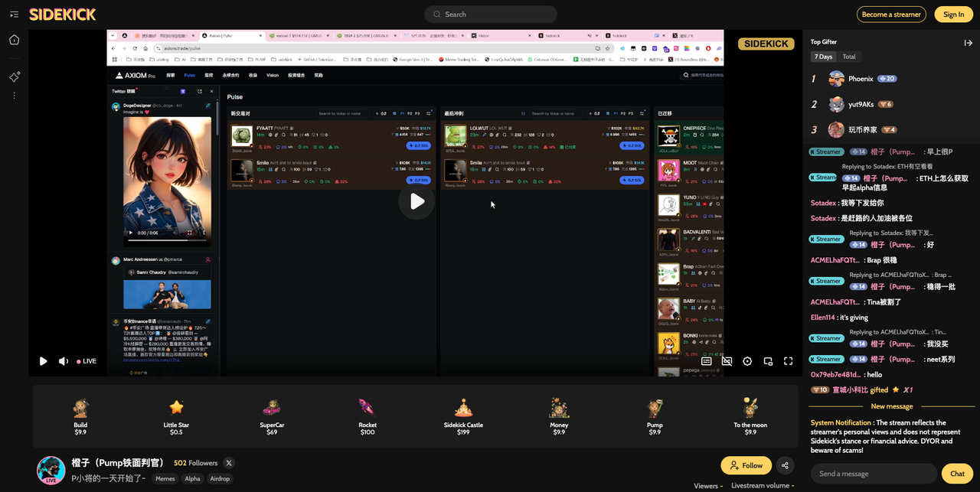
Task: Open the hamburger menu beside SIDEKICK logo
Action: click(14, 15)
